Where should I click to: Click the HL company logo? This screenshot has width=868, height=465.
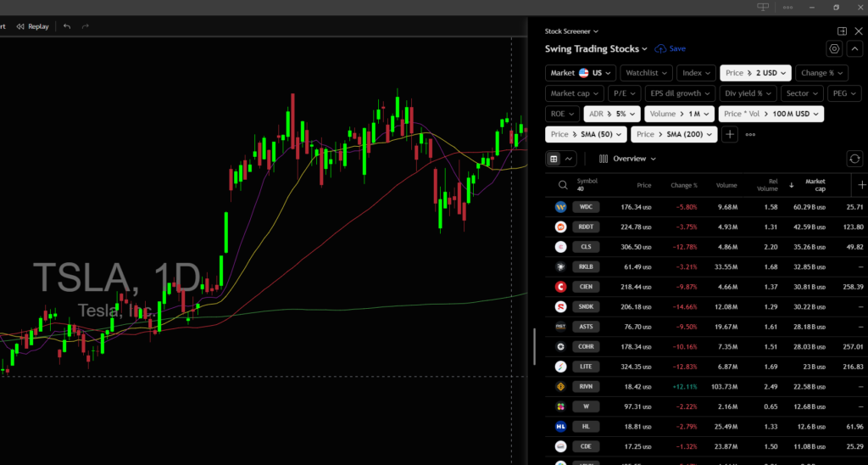tap(561, 427)
